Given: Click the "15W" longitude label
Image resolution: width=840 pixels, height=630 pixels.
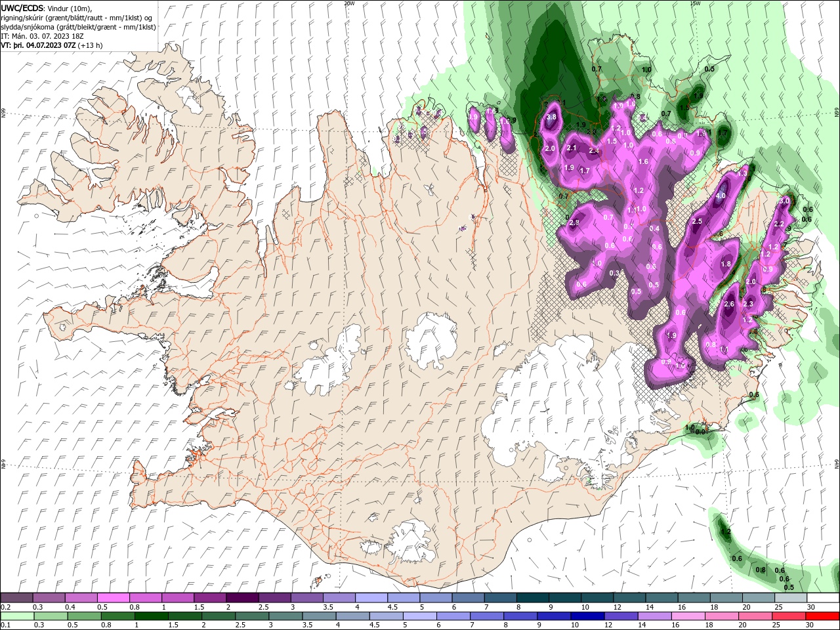Looking at the screenshot, I should click(x=695, y=3).
